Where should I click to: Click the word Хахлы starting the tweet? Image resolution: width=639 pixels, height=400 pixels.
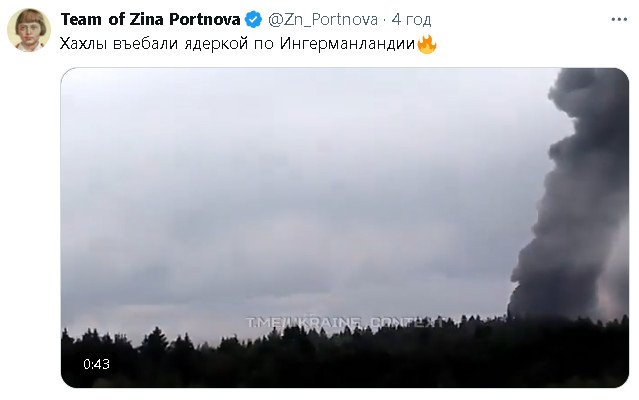(84, 44)
